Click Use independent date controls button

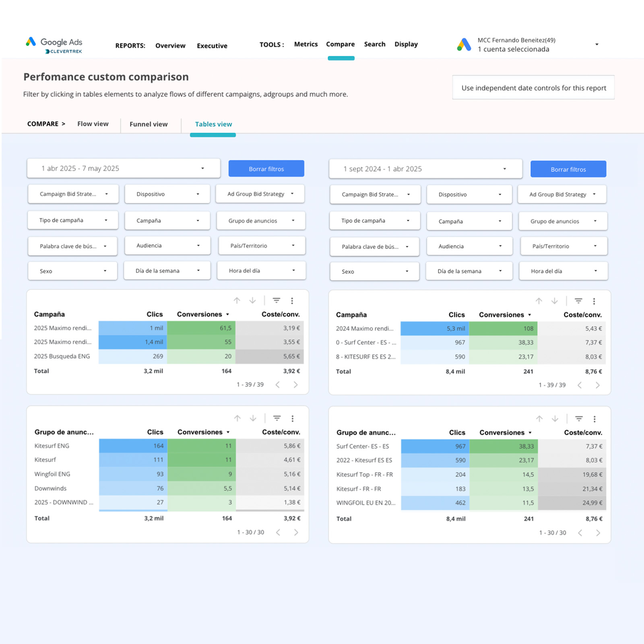click(533, 88)
